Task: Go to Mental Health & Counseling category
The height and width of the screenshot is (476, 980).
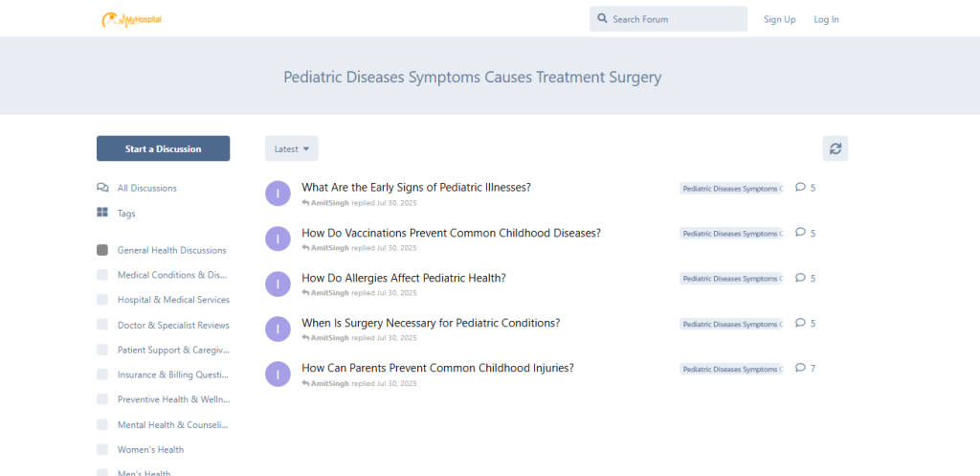Action: [173, 424]
